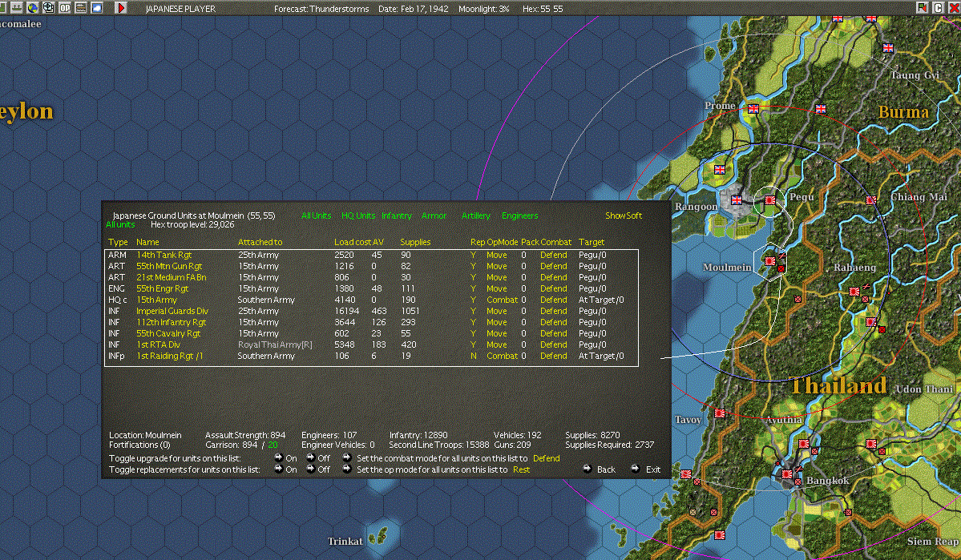Screen dimensions: 961x560
Task: Filter list by Engineers
Action: (519, 216)
